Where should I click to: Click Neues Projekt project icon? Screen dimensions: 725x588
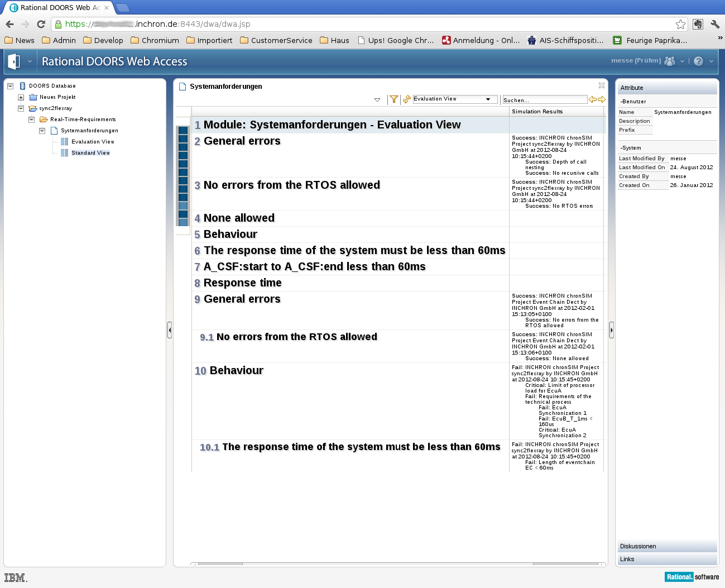[x=33, y=97]
